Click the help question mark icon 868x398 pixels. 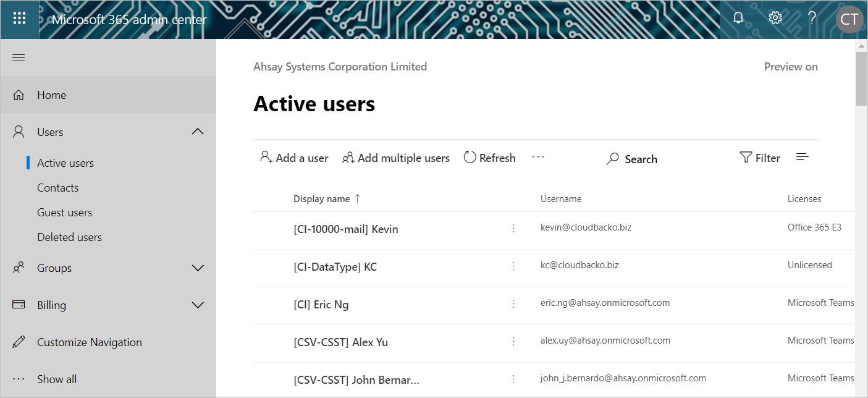pyautogui.click(x=812, y=19)
